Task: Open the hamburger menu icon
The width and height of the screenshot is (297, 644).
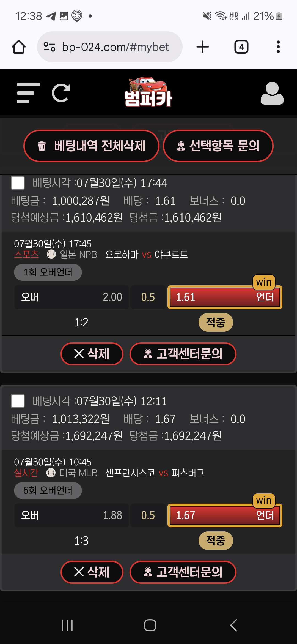Action: [x=28, y=93]
